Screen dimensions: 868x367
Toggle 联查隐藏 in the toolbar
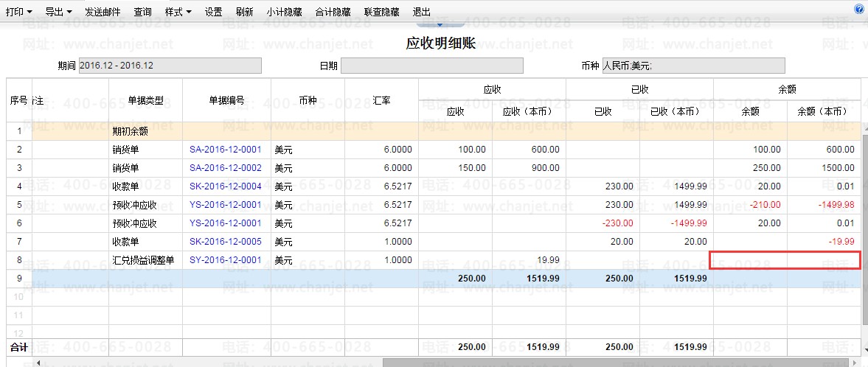coord(382,12)
